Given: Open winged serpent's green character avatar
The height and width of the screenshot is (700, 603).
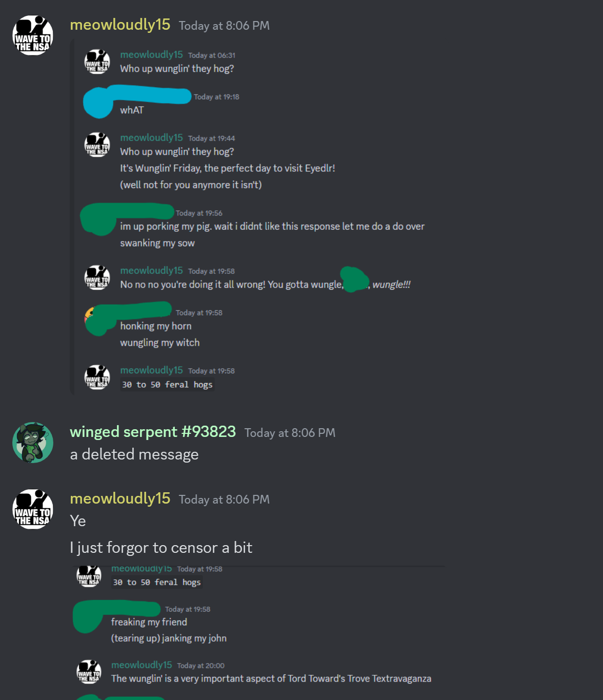Looking at the screenshot, I should [x=33, y=442].
